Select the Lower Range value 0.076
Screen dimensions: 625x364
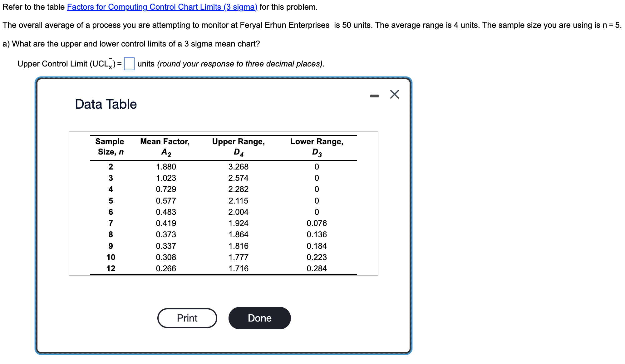coord(317,223)
